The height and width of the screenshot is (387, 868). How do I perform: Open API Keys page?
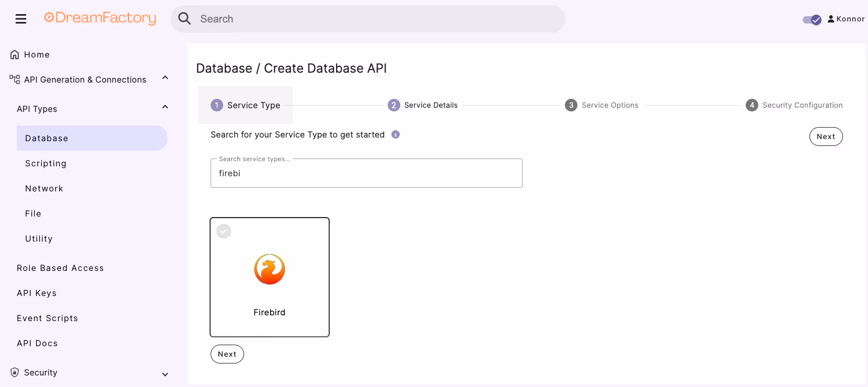(37, 293)
